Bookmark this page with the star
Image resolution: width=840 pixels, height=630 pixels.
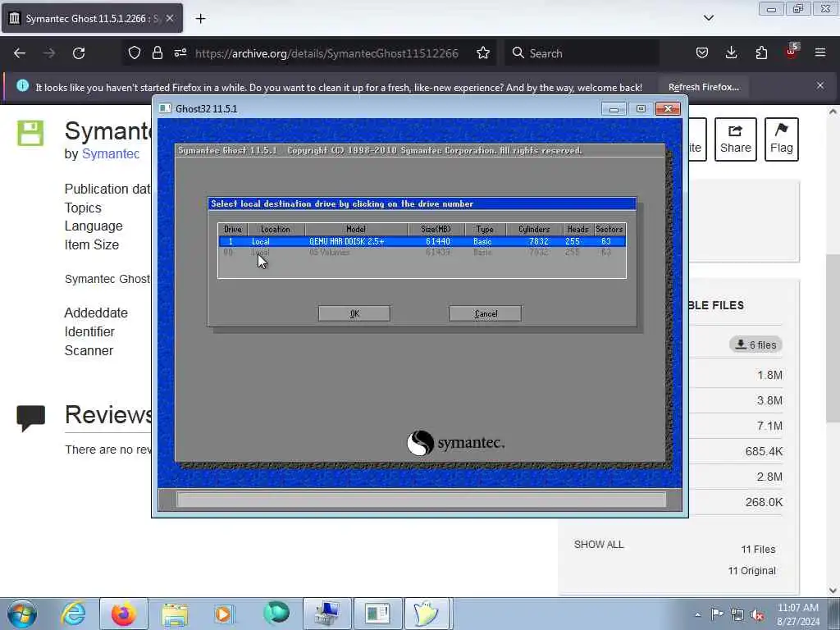pos(482,53)
